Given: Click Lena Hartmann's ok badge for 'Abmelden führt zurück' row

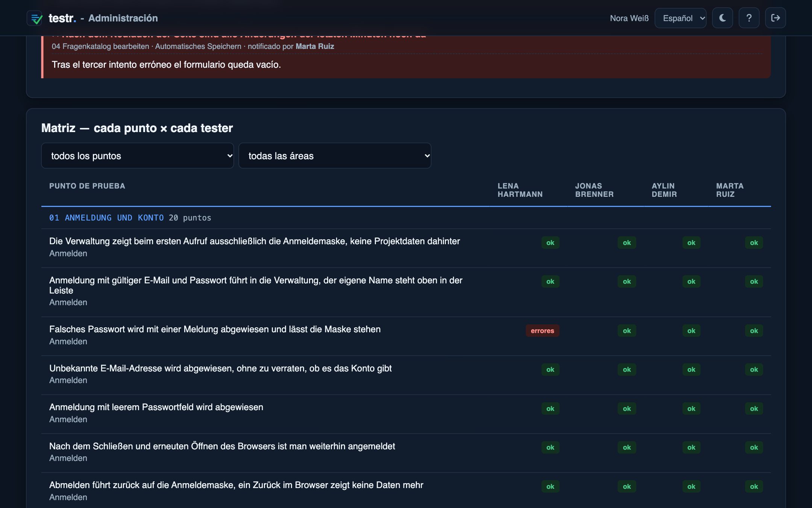Looking at the screenshot, I should [x=550, y=487].
